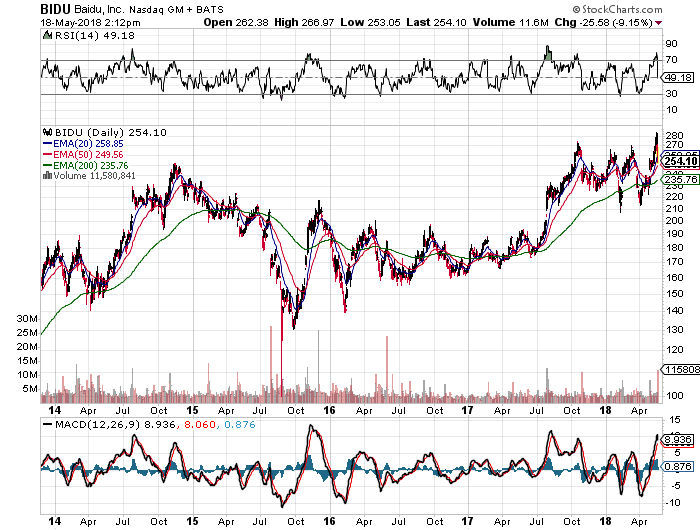This screenshot has height=530, width=700.
Task: Click the RSI(14) 49.18 panel label
Action: [x=95, y=35]
